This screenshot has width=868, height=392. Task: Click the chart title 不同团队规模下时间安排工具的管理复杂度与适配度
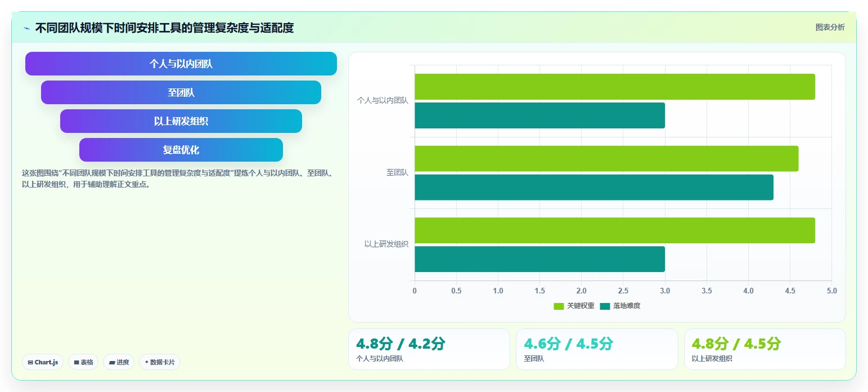[164, 28]
